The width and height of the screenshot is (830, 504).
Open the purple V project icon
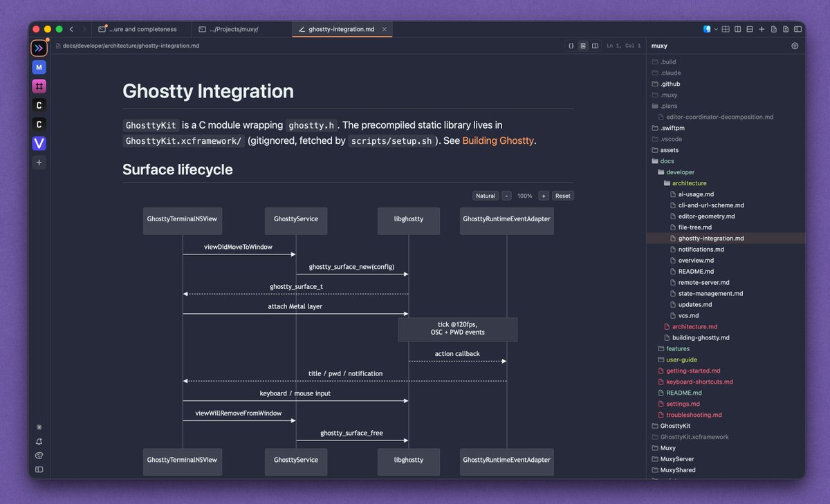[39, 143]
